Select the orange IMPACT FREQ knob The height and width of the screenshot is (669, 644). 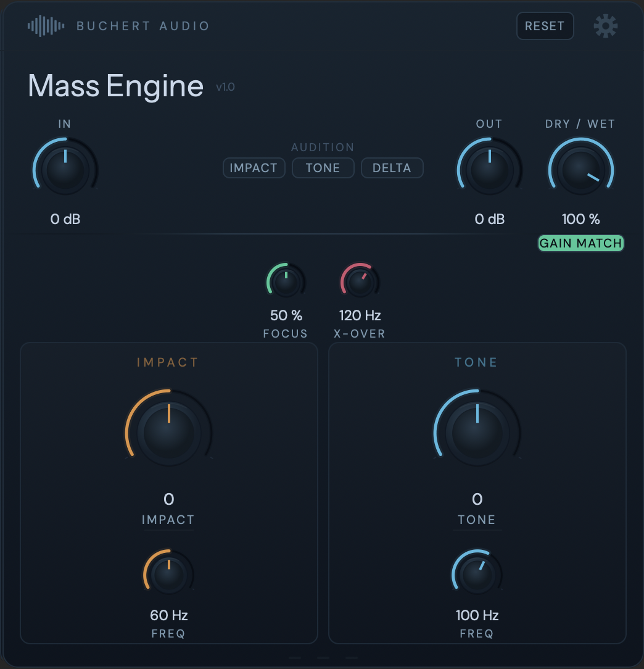pyautogui.click(x=168, y=573)
